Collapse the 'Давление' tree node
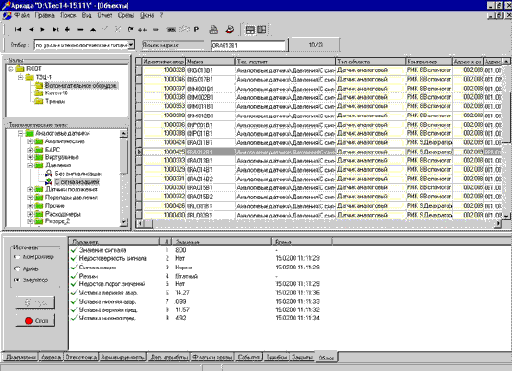Screen dimensions: 512x371 (30, 165)
